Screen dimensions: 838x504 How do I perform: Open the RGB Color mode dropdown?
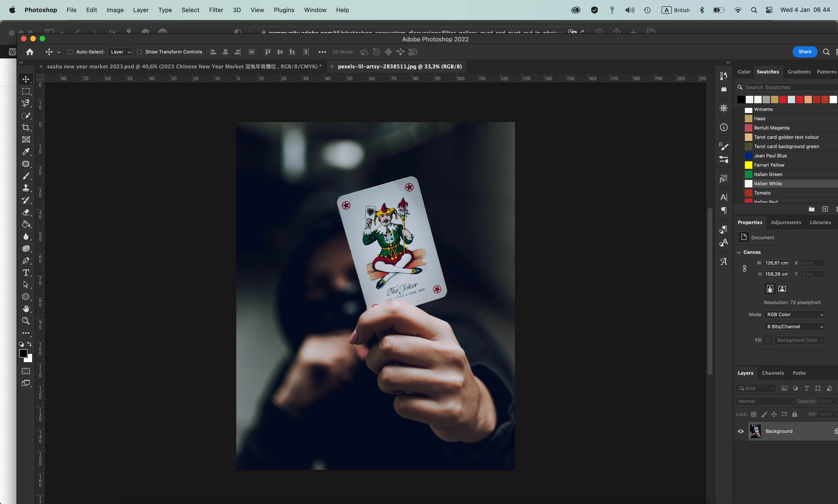coord(794,315)
